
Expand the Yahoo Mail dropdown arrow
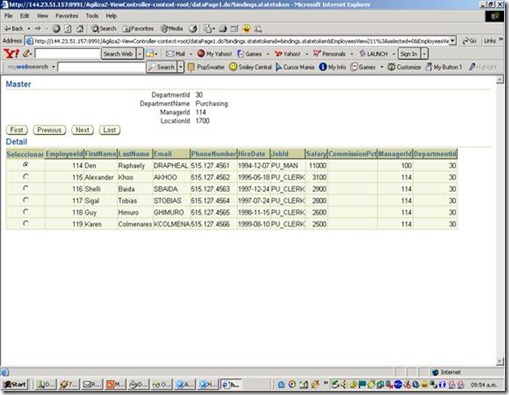pos(191,54)
